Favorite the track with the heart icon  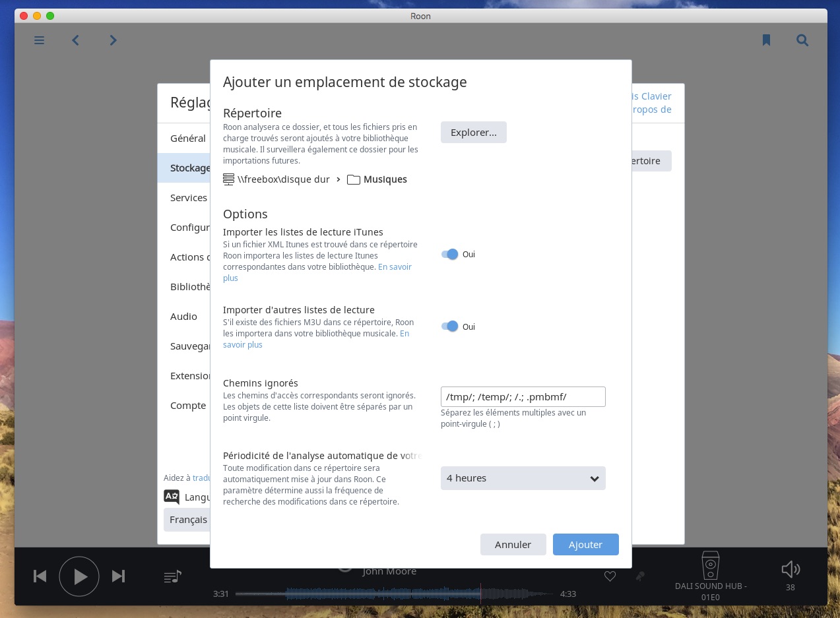click(610, 576)
